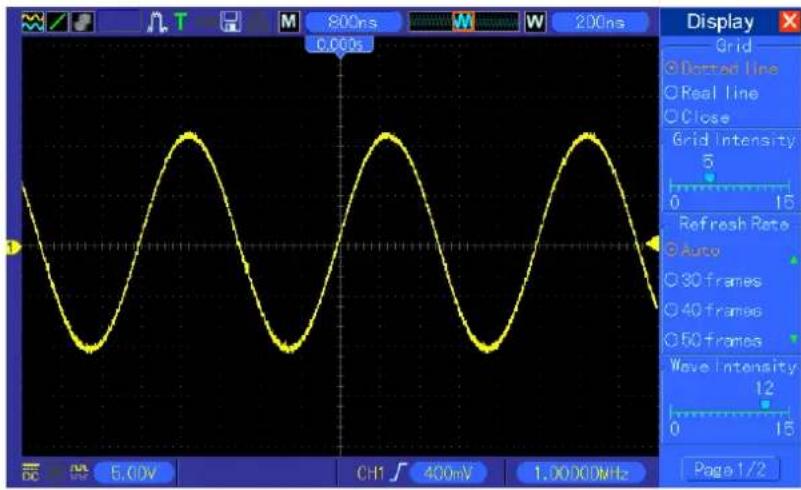801x490 pixels.
Task: Select Close grid option
Action: (x=698, y=118)
